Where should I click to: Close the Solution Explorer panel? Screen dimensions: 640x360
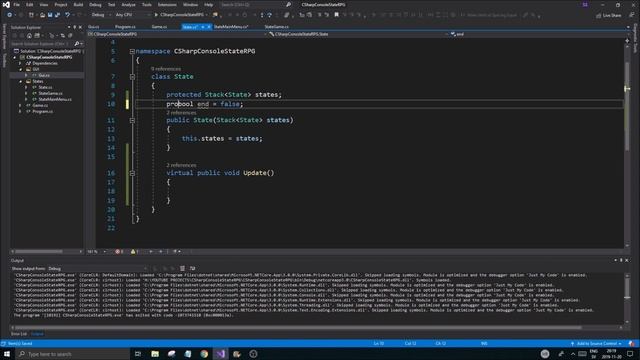coord(80,27)
